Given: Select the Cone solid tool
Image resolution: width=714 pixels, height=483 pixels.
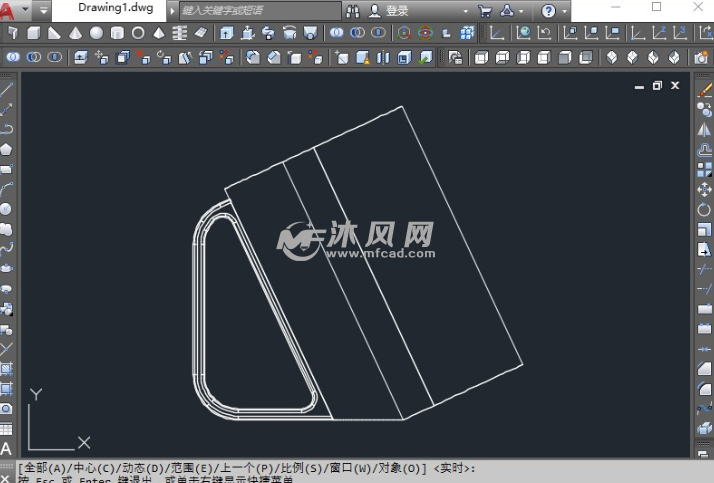Looking at the screenshot, I should [75, 33].
